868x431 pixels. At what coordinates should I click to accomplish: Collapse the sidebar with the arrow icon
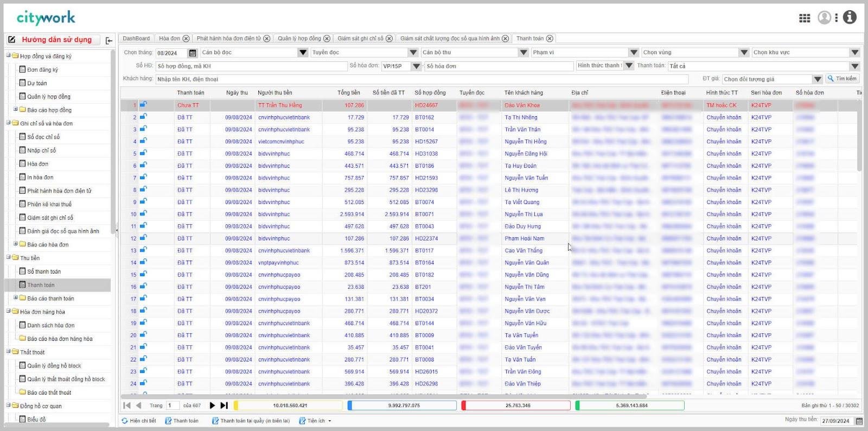(109, 40)
